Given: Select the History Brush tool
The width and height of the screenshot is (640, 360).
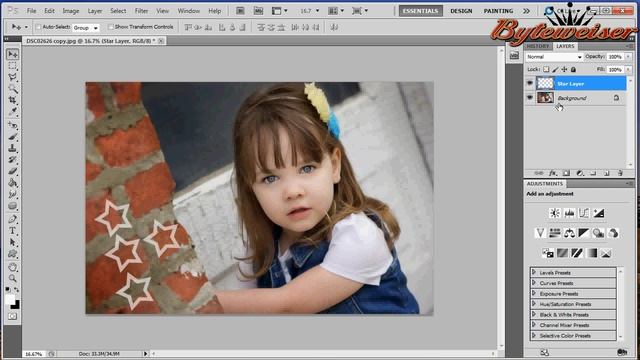Looking at the screenshot, I should coord(13,160).
